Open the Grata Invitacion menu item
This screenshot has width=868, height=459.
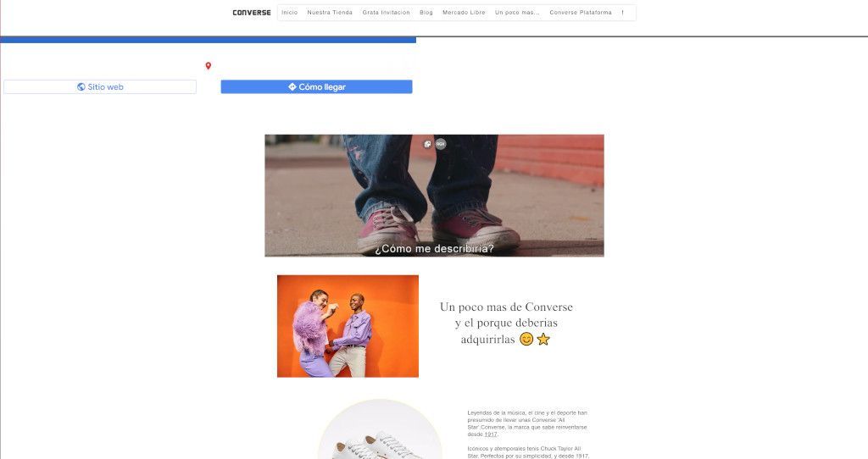(387, 12)
